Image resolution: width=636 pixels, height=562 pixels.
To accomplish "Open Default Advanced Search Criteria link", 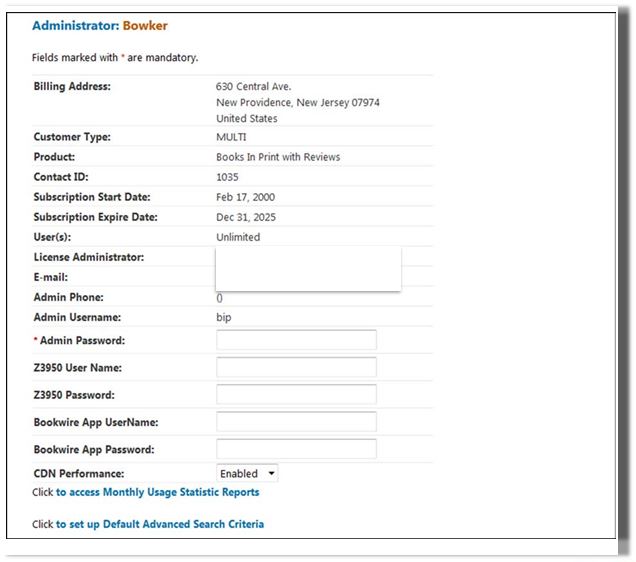I will 160,524.
